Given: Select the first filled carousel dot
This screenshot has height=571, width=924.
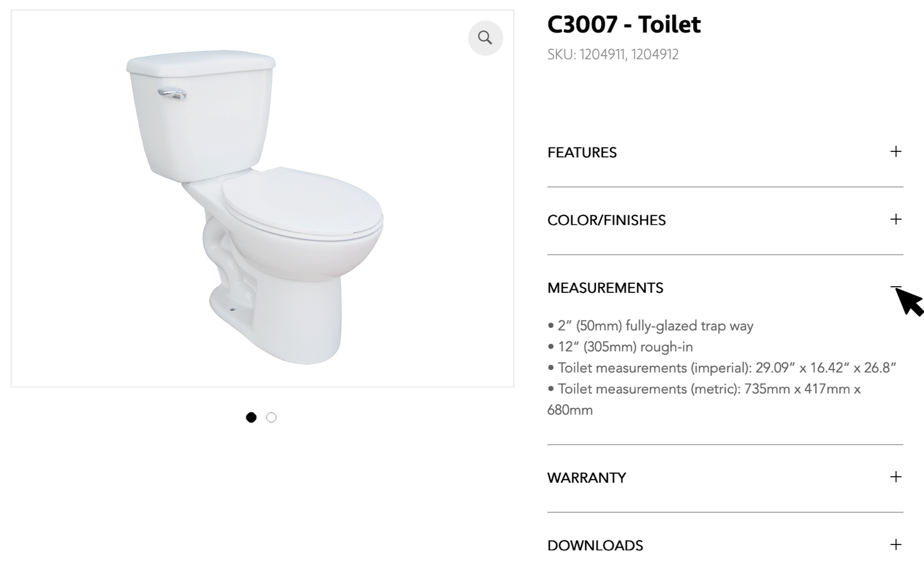Looking at the screenshot, I should pyautogui.click(x=251, y=417).
